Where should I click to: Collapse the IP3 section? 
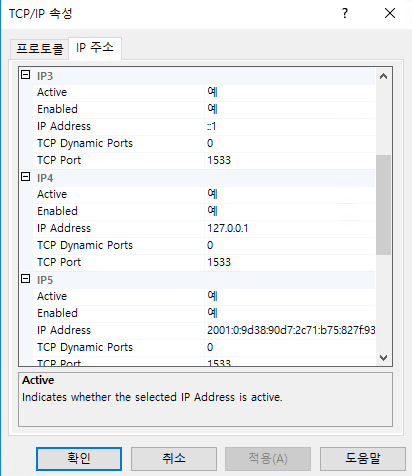(26, 74)
